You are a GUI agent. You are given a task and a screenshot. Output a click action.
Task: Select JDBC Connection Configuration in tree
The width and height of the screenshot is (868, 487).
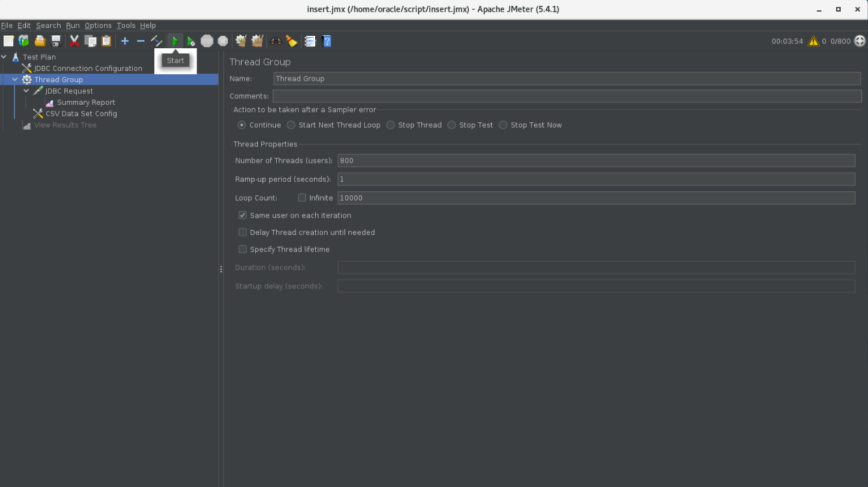[88, 68]
